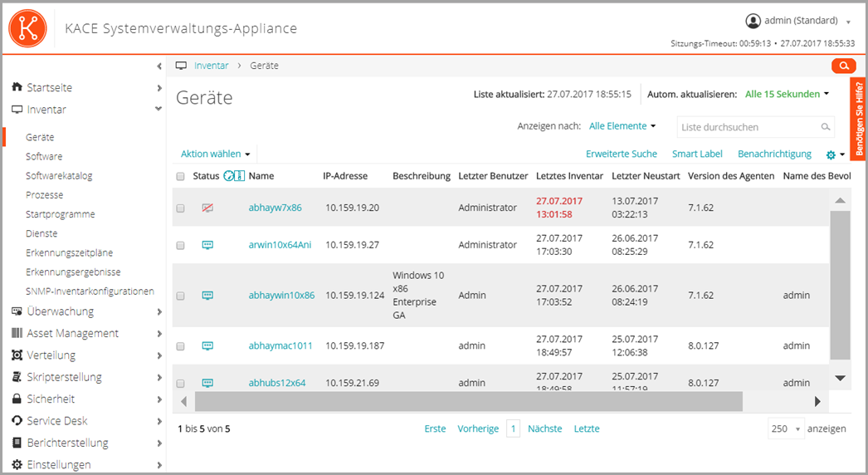Expand the Startseite menu chevron
Screen dimensions: 868x475
tap(158, 87)
